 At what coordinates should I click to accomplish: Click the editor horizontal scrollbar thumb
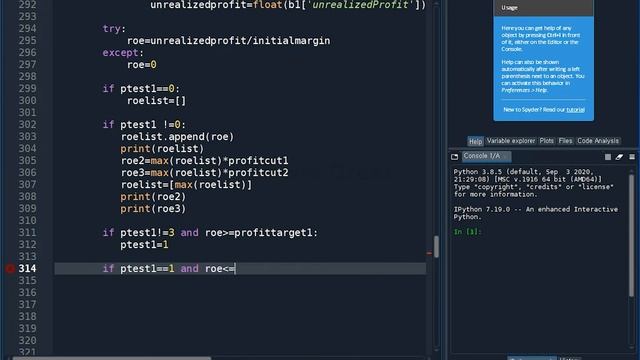[x=112, y=358]
